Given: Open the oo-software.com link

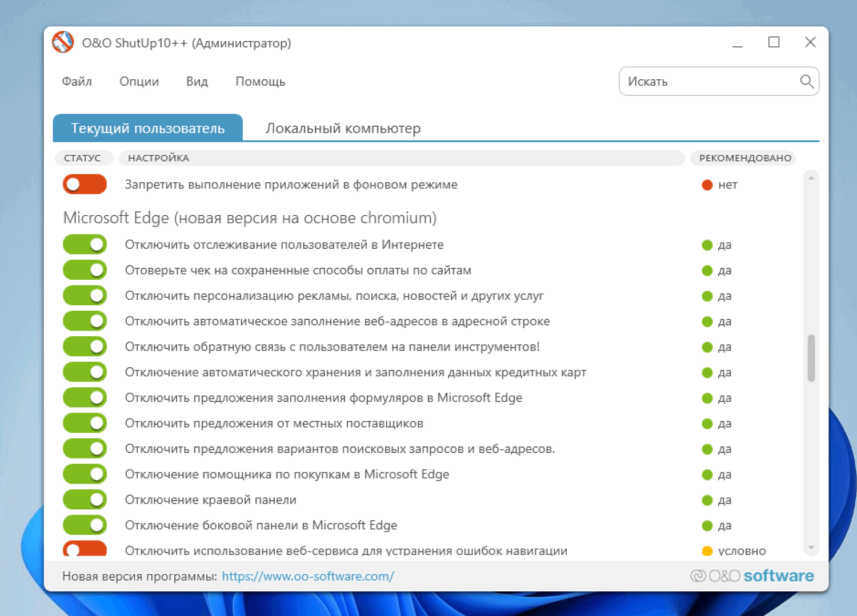Looking at the screenshot, I should [x=308, y=576].
